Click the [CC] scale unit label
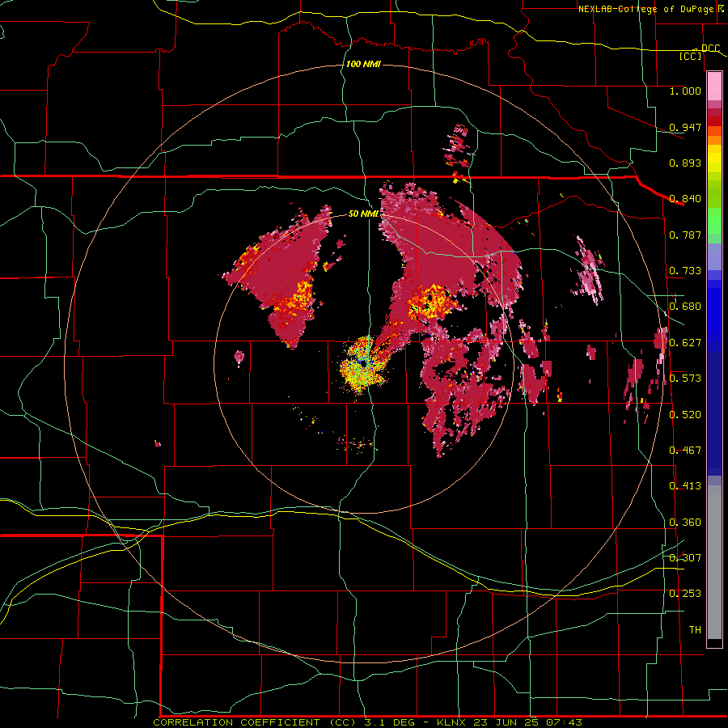Image resolution: width=728 pixels, height=728 pixels. pos(690,56)
